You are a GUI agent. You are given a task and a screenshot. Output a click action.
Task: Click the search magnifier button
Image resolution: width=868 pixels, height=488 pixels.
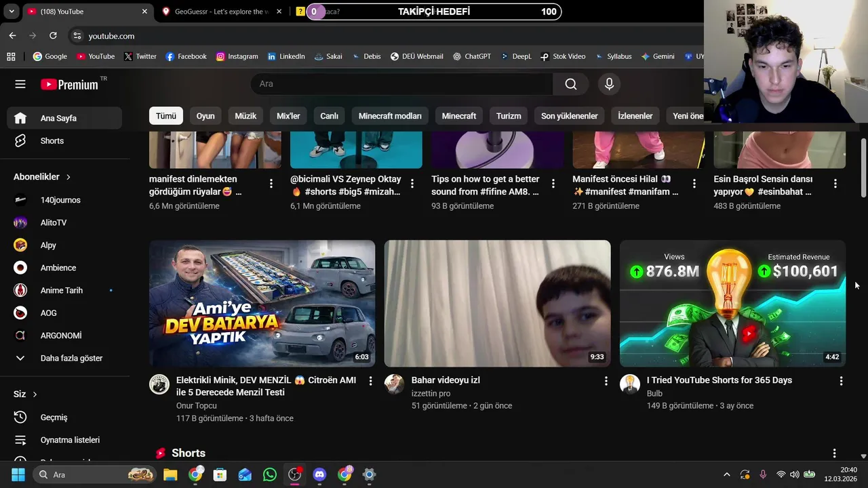tap(571, 84)
